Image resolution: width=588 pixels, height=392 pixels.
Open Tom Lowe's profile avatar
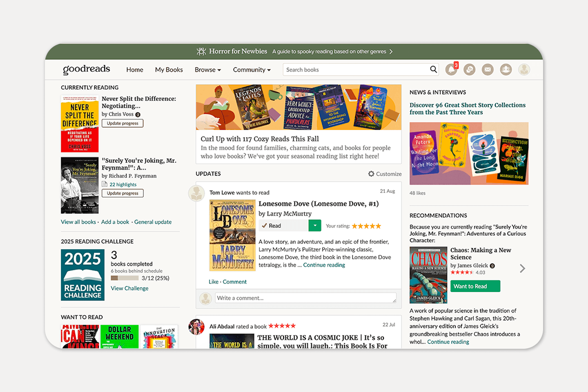pyautogui.click(x=196, y=194)
